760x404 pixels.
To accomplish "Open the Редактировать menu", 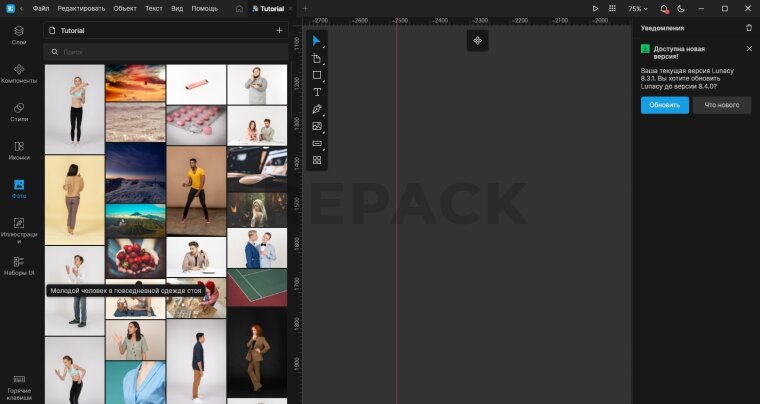I will [81, 8].
